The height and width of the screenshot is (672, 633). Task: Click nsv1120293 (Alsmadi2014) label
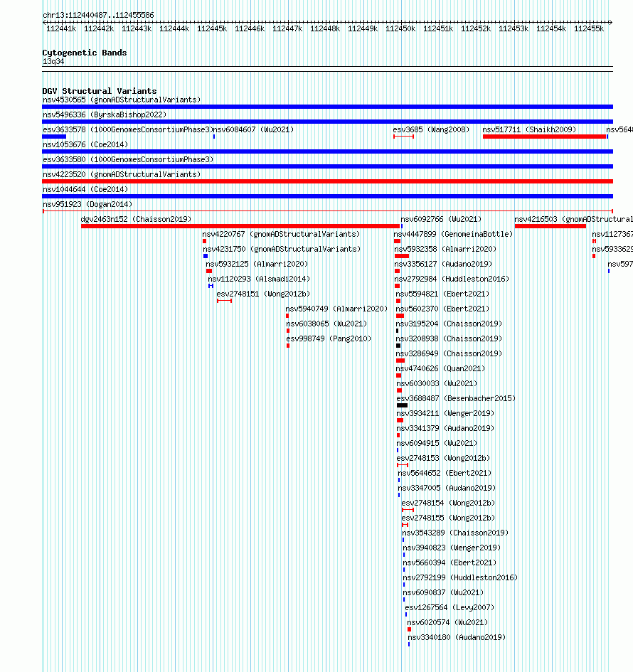[x=259, y=279]
